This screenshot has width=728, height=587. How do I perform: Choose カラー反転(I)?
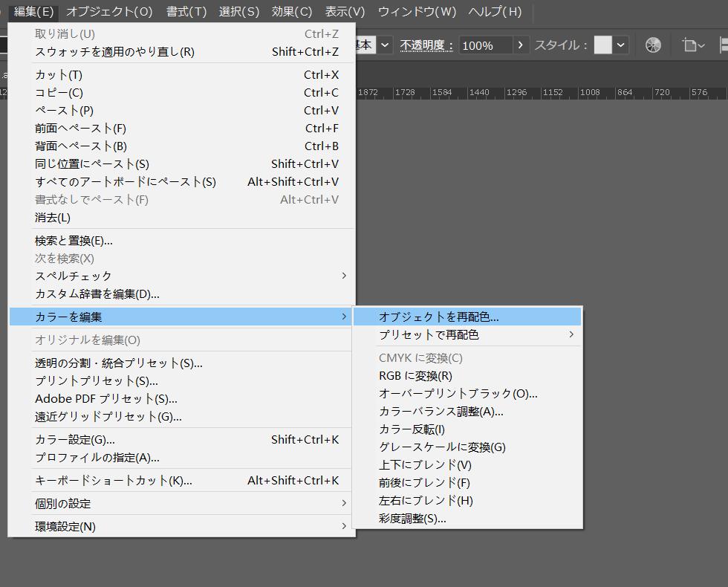[467, 429]
